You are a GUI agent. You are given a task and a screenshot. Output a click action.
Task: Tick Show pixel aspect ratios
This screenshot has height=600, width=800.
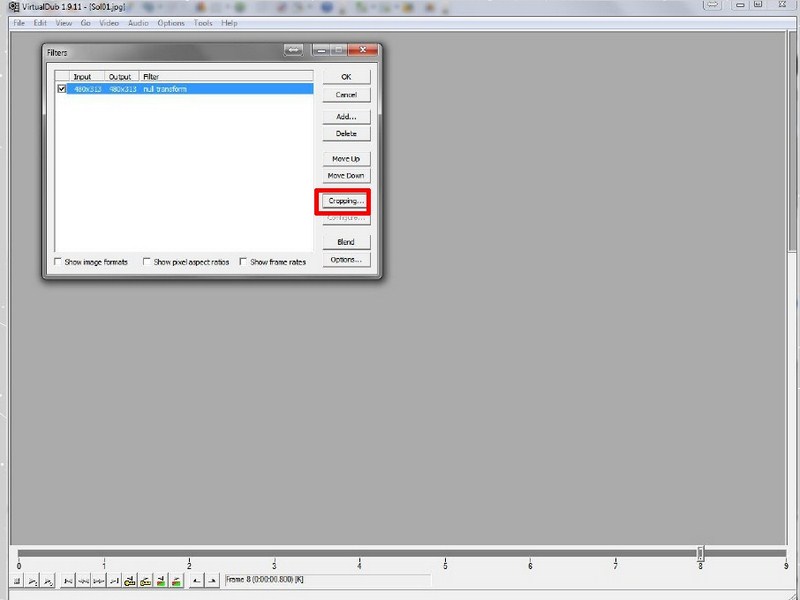coord(147,262)
